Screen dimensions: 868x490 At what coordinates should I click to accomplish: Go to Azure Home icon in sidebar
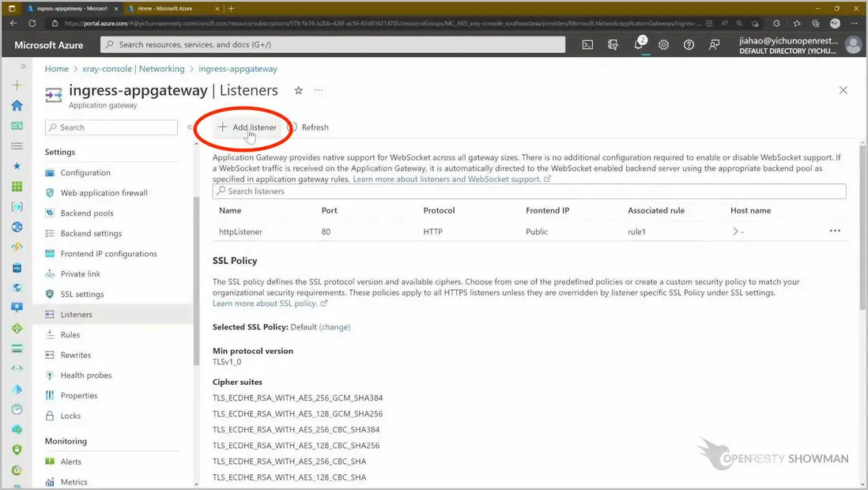[x=17, y=105]
